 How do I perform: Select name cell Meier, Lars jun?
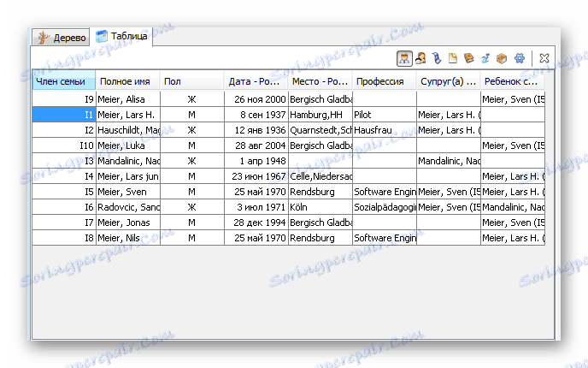[128, 176]
